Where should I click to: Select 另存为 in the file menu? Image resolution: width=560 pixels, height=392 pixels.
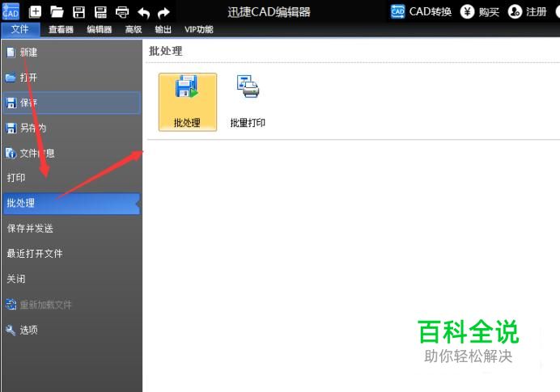(x=71, y=128)
